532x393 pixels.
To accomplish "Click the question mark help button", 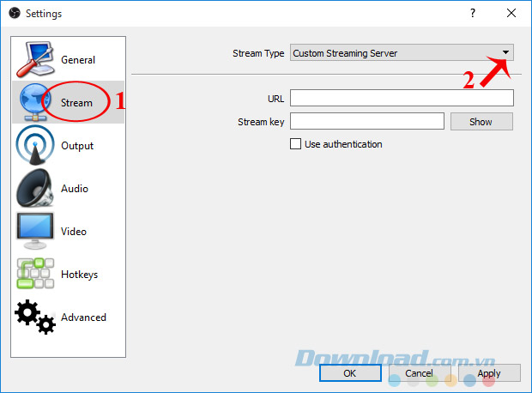I will coord(473,13).
